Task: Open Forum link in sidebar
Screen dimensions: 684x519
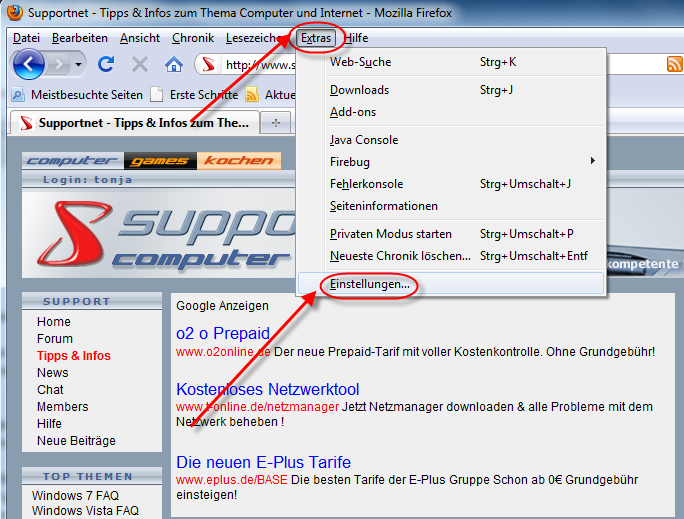Action: (x=55, y=339)
